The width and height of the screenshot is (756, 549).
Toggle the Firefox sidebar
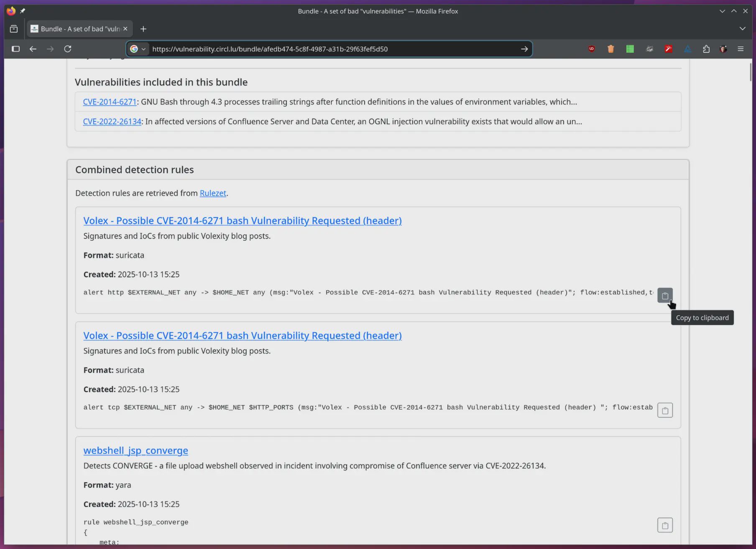tap(15, 49)
